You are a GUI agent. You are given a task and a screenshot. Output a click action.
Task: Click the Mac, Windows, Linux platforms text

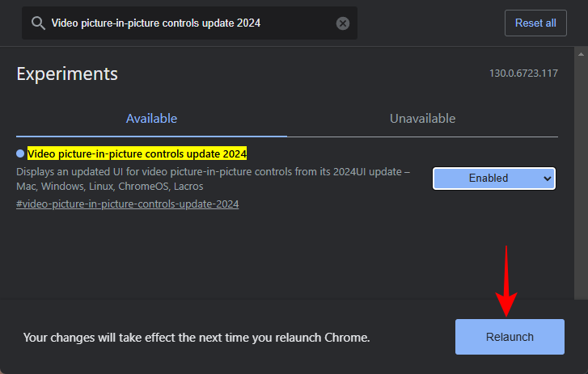coord(109,187)
